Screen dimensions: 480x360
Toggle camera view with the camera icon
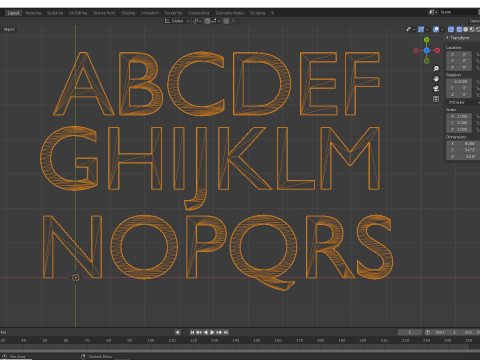pyautogui.click(x=436, y=89)
